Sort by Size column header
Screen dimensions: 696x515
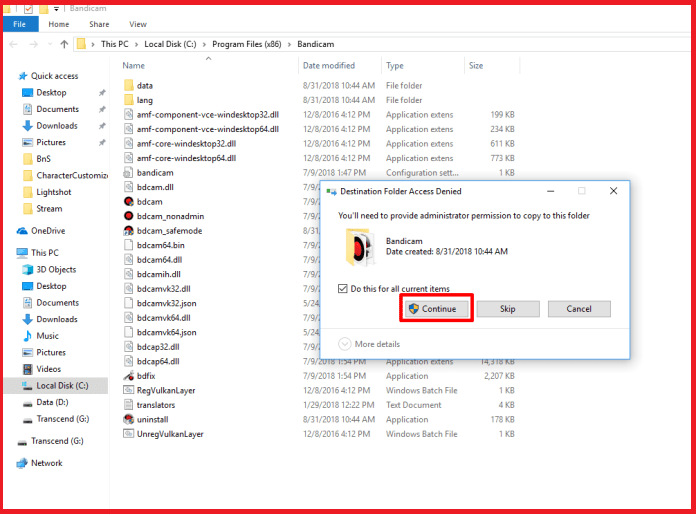point(476,65)
